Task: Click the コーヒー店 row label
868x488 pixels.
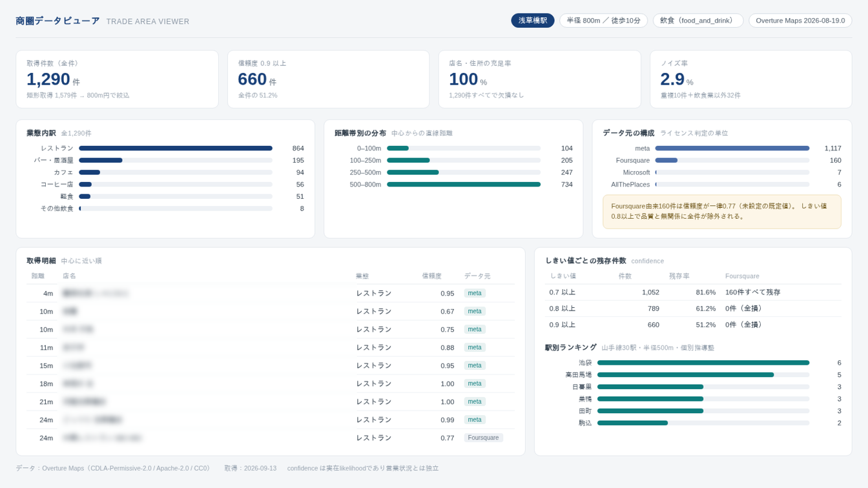Action: [x=57, y=184]
